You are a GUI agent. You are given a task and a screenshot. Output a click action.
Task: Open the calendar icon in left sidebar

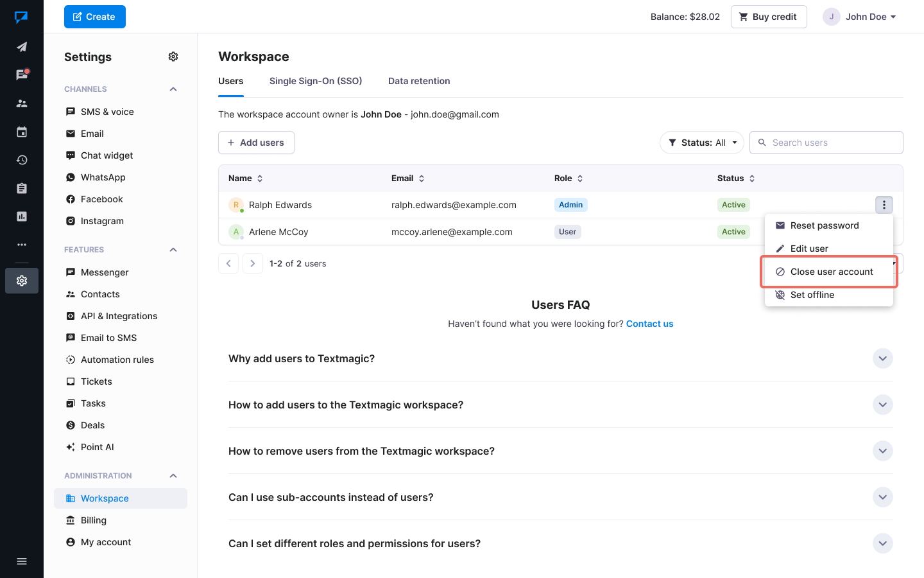(x=22, y=132)
